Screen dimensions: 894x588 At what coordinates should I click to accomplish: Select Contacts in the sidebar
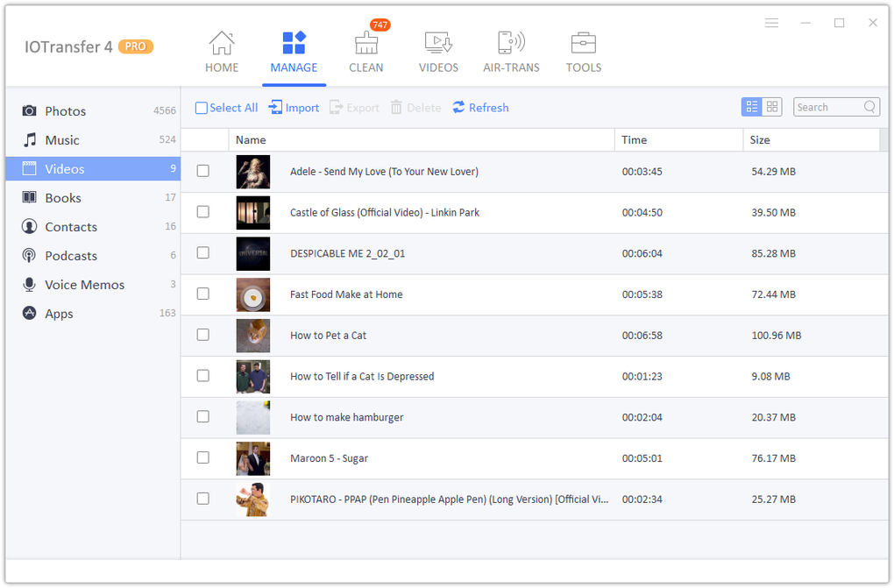pyautogui.click(x=93, y=227)
